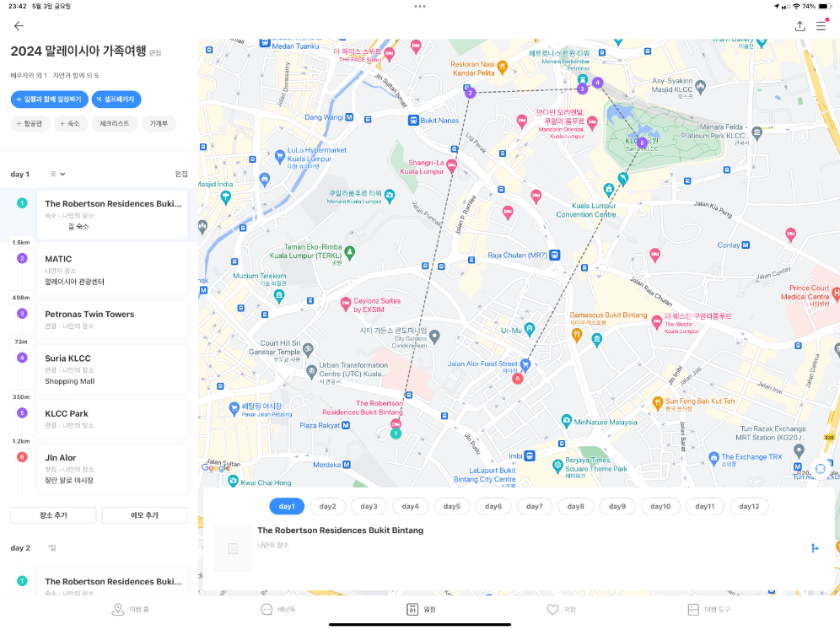840x630 pixels.
Task: Tap LuLu Hypermarket shopping pin
Action: (x=279, y=156)
